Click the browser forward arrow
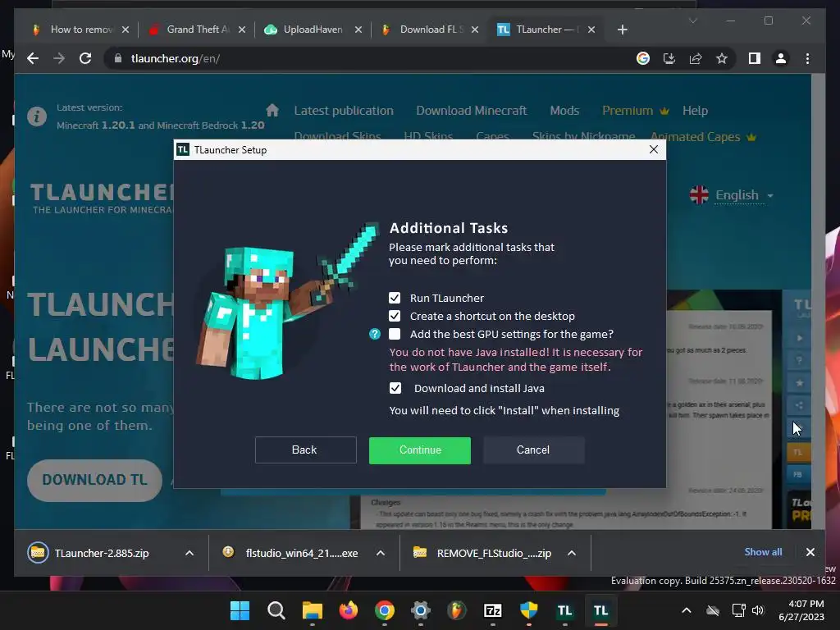This screenshot has height=630, width=840. [x=59, y=58]
